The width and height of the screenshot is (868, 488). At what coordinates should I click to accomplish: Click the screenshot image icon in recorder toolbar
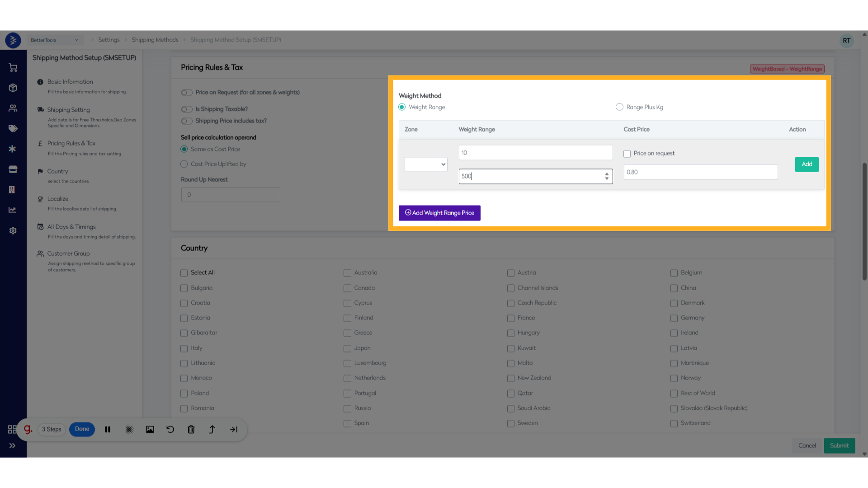(x=150, y=430)
